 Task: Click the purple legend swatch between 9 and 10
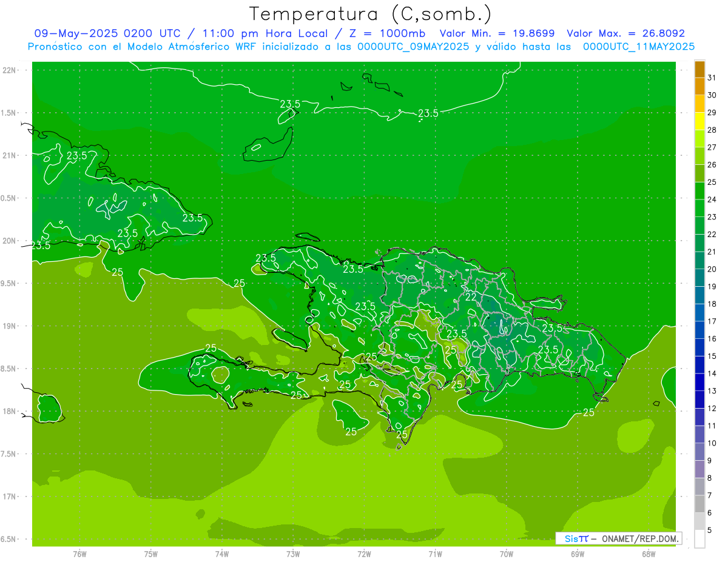(x=699, y=452)
